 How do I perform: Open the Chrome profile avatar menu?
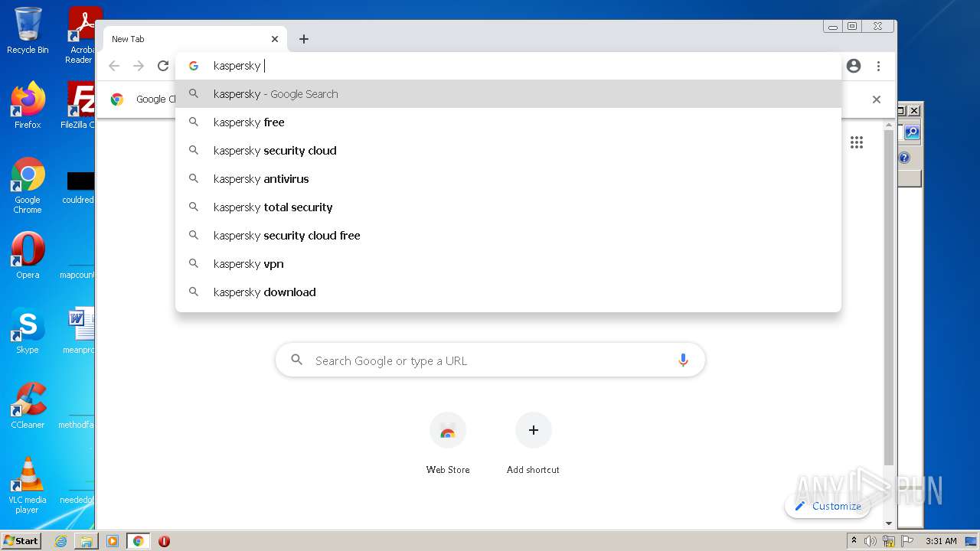tap(854, 66)
